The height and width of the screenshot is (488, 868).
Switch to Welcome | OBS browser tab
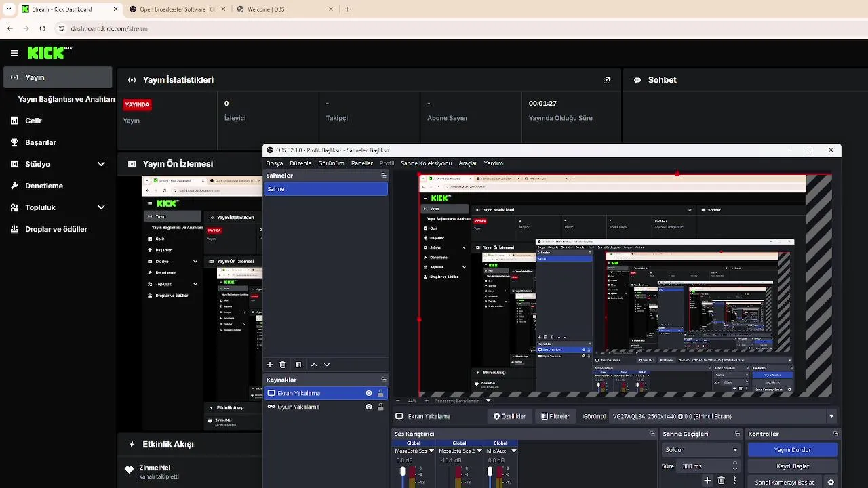(x=283, y=9)
